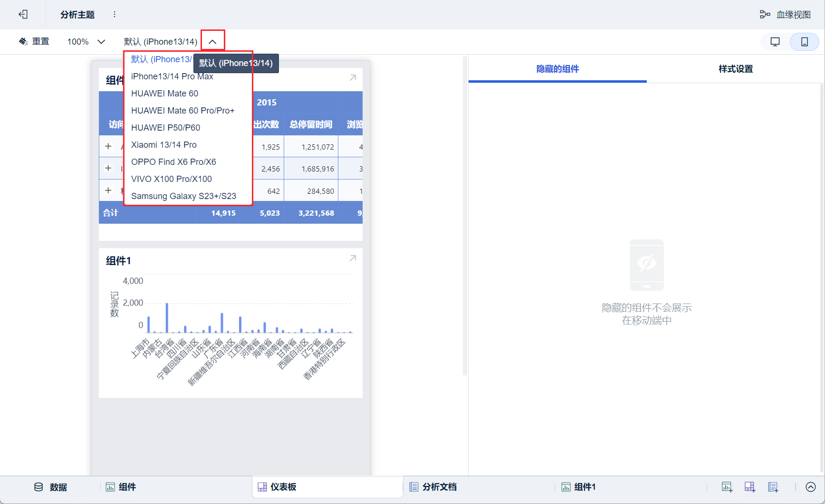Image resolution: width=825 pixels, height=504 pixels.
Task: Click the 2015 column header
Action: tap(267, 103)
